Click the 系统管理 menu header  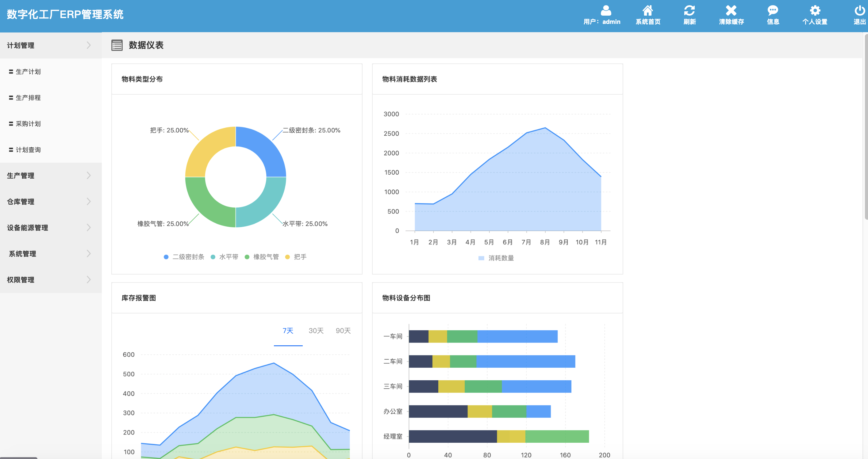(x=51, y=253)
